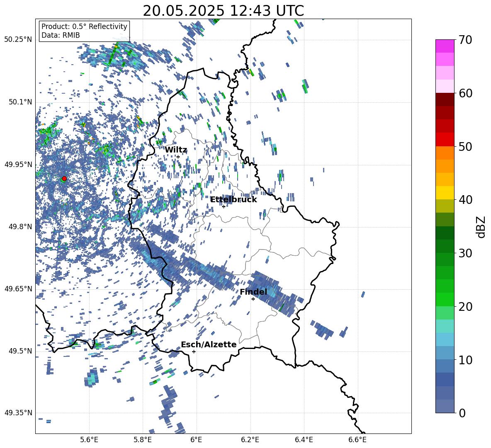Image resolution: width=491 pixels, height=448 pixels.
Task: Click the 6.2°E longitude label
Action: 250,440
